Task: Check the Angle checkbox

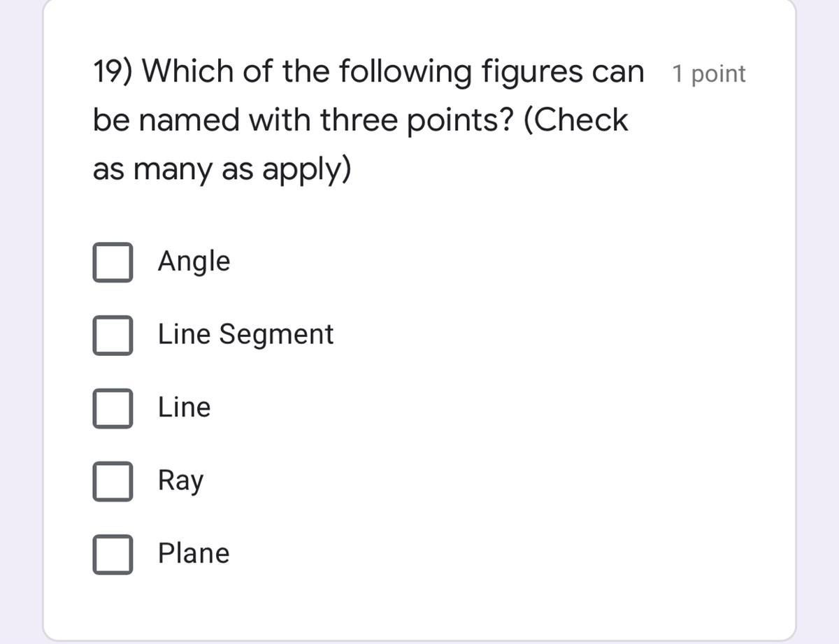Action: (113, 262)
